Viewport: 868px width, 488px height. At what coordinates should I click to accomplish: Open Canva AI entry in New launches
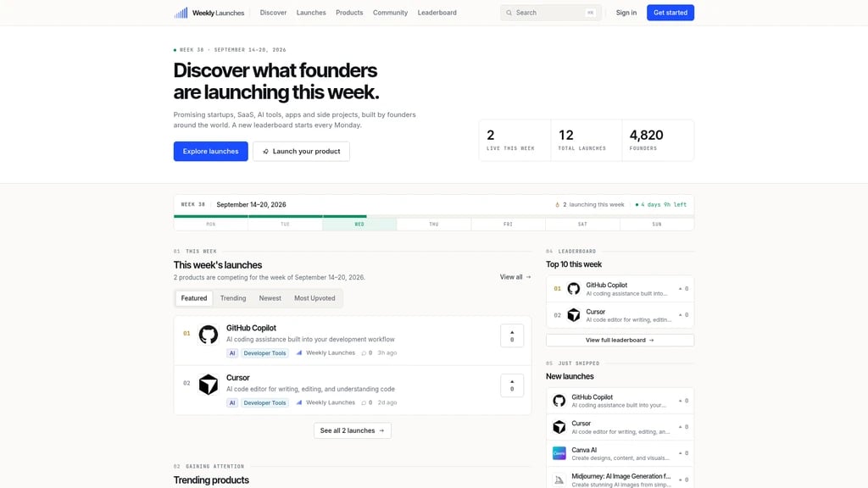pyautogui.click(x=620, y=453)
